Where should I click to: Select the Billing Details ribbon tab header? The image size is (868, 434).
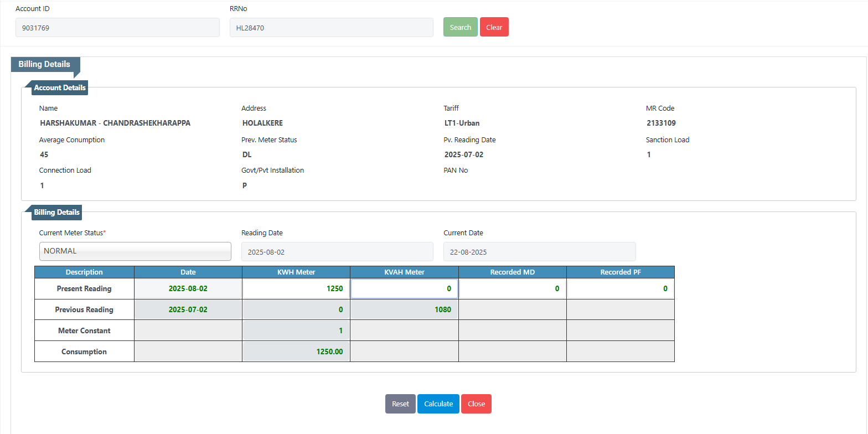click(x=45, y=64)
